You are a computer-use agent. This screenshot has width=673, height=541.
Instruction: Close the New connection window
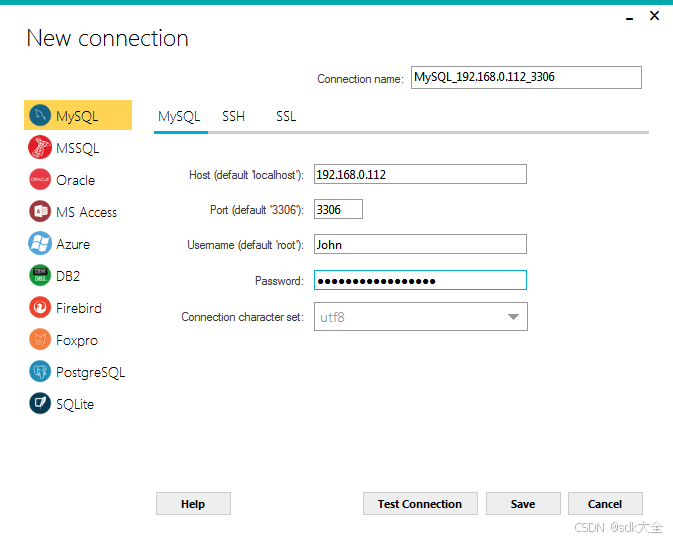point(655,16)
